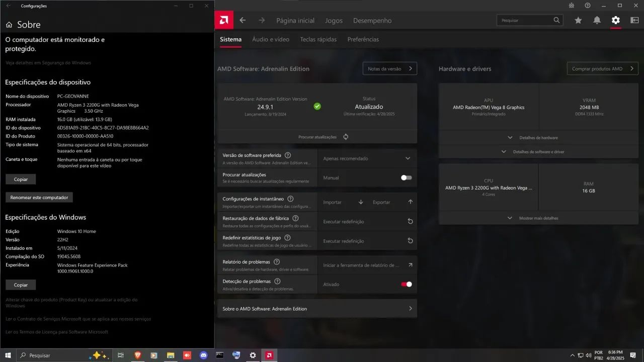Open the Desempenho section
Image resolution: width=644 pixels, height=362 pixels.
(372, 21)
